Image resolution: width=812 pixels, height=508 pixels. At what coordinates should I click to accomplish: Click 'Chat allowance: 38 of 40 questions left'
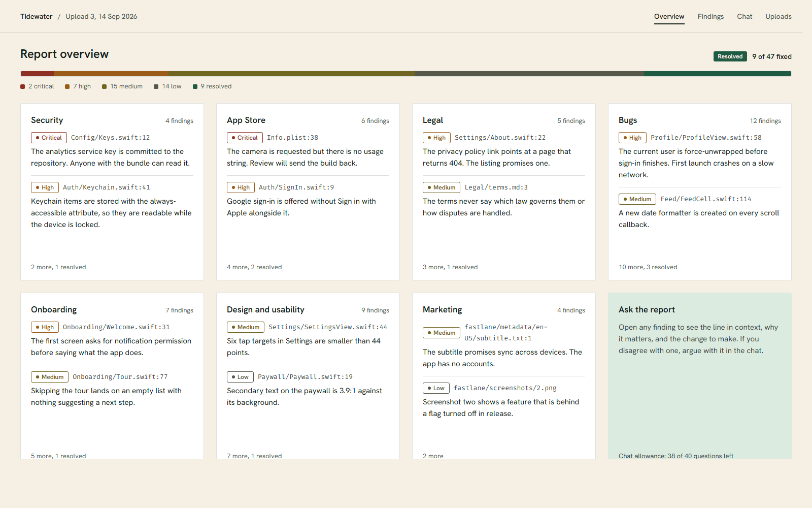[x=676, y=456]
